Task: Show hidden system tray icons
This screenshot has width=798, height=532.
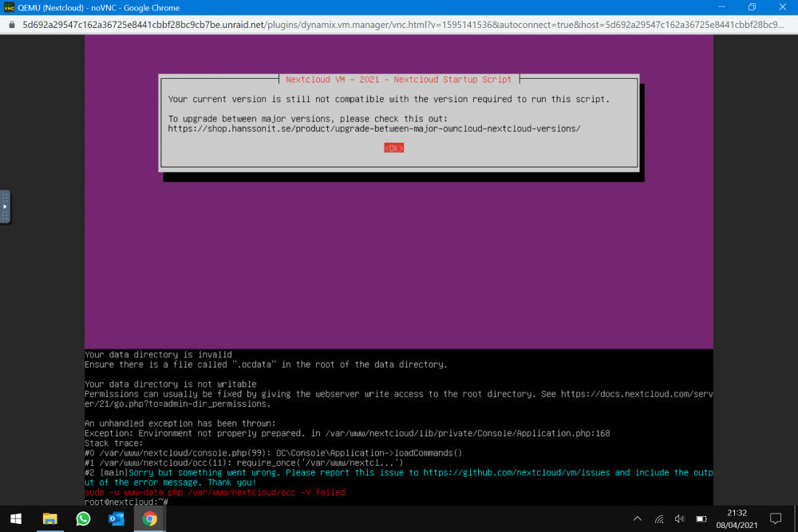Action: [637, 518]
